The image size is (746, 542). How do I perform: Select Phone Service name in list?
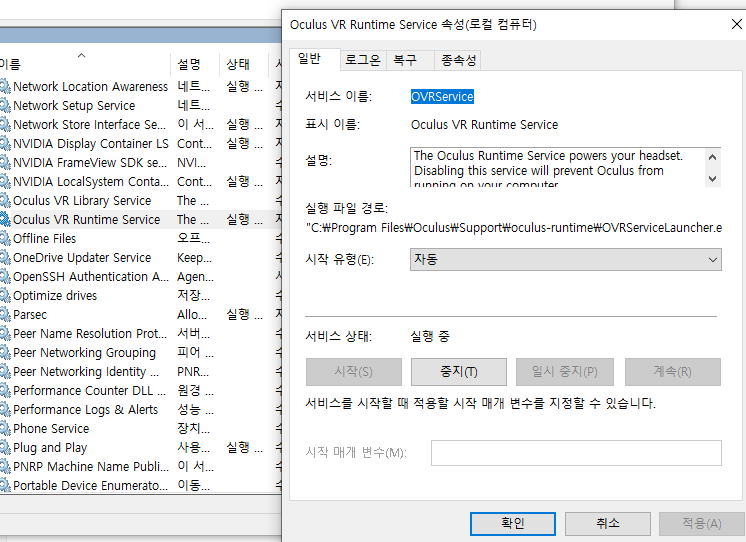pos(51,429)
